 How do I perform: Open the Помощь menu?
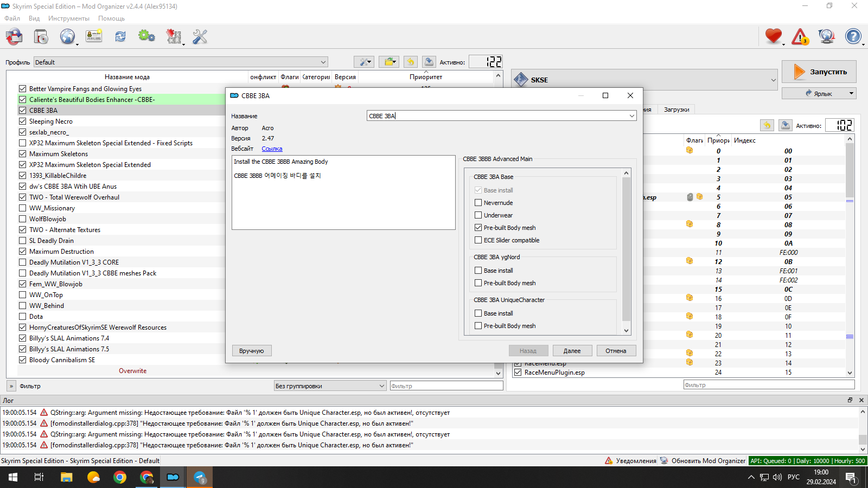pyautogui.click(x=111, y=18)
